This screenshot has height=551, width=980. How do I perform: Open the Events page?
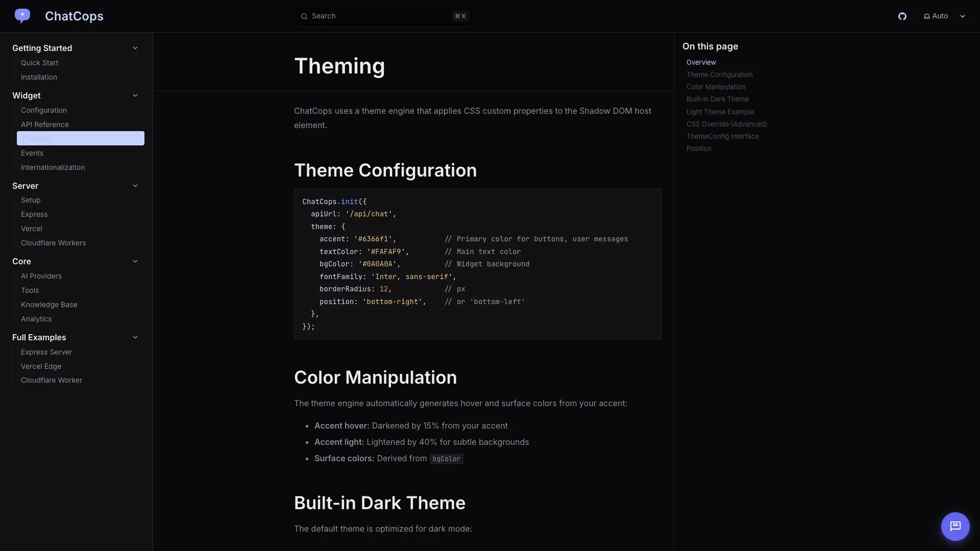click(x=32, y=153)
